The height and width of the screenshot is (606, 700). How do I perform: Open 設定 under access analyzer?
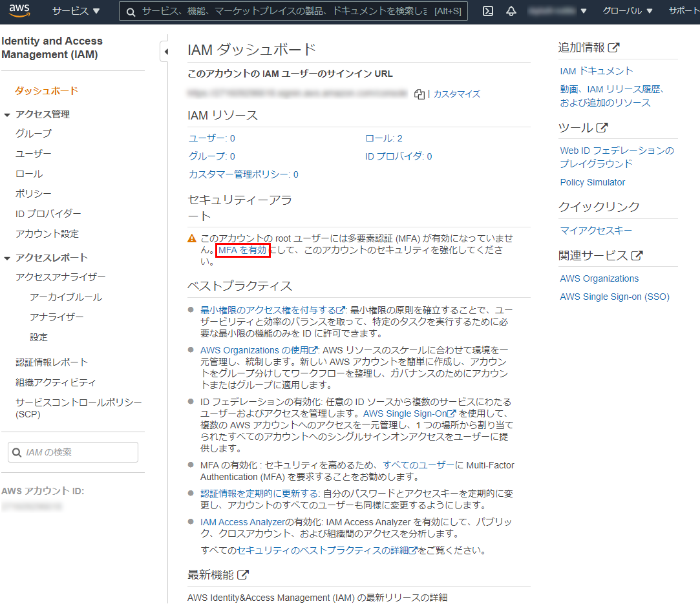coord(39,337)
